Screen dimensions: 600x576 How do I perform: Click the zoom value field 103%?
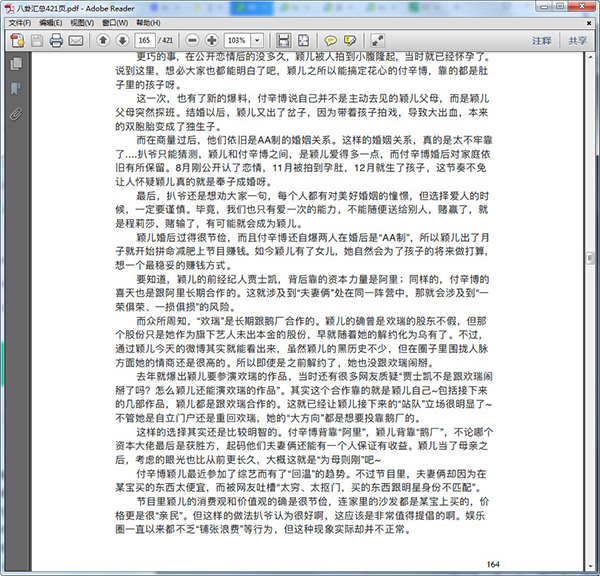[237, 40]
